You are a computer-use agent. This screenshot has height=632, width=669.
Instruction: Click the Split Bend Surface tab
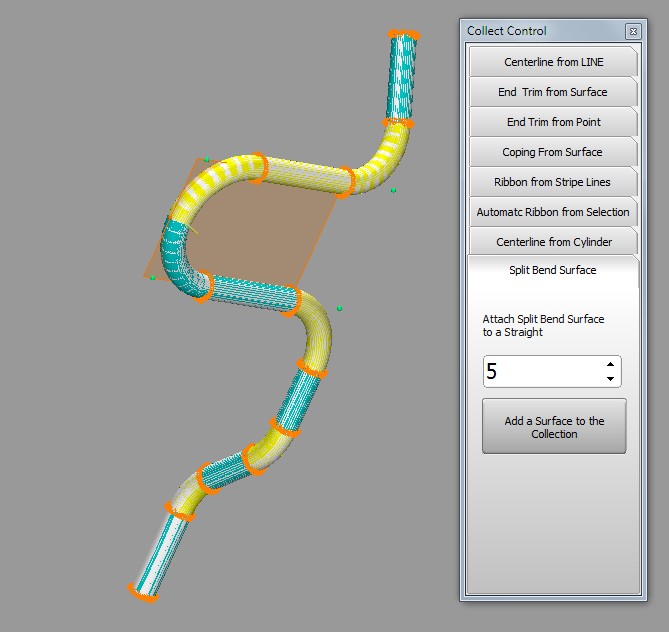pos(553,270)
